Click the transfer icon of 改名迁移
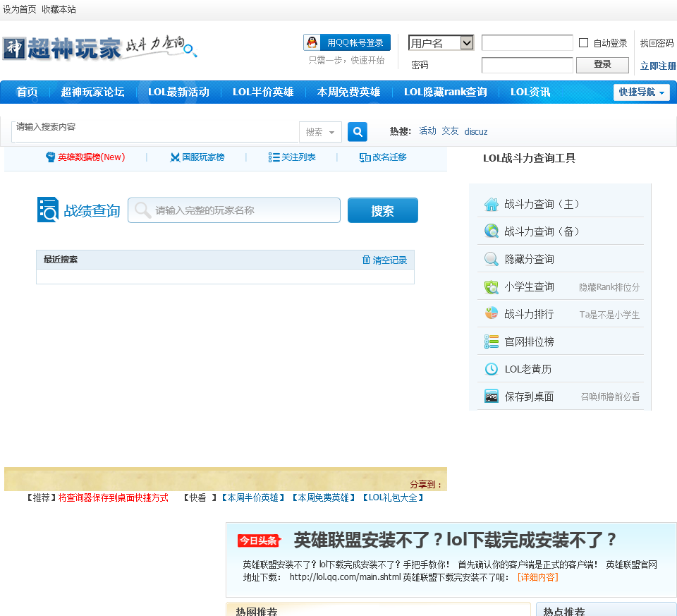 pyautogui.click(x=365, y=157)
